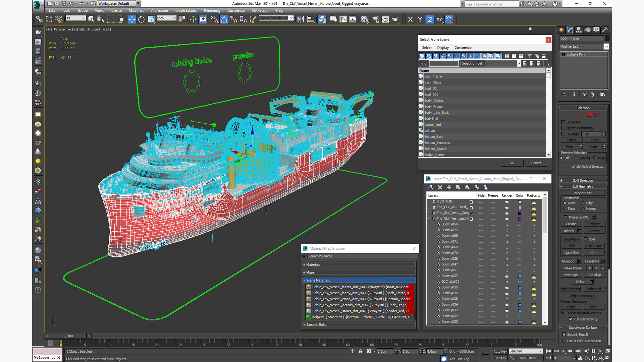Select the Select and Link tool
The image size is (644, 362).
[39, 19]
